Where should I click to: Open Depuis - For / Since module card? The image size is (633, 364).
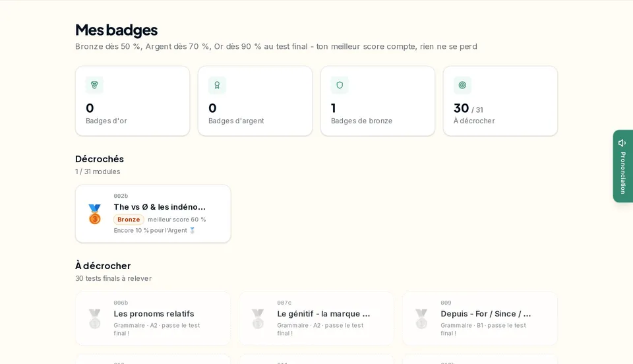[x=480, y=318]
